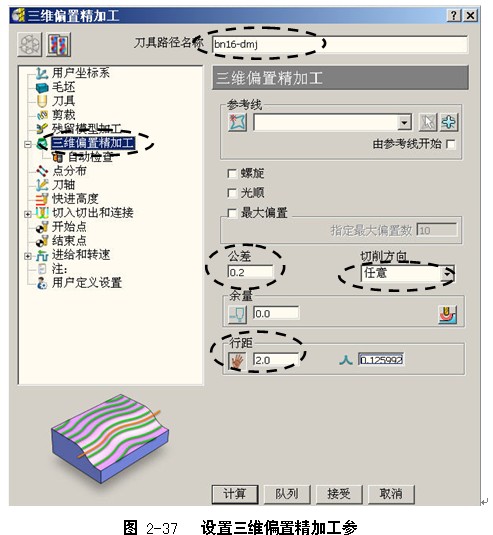Click the 取消 cancel button
Image resolution: width=493 pixels, height=535 pixels.
pos(391,494)
